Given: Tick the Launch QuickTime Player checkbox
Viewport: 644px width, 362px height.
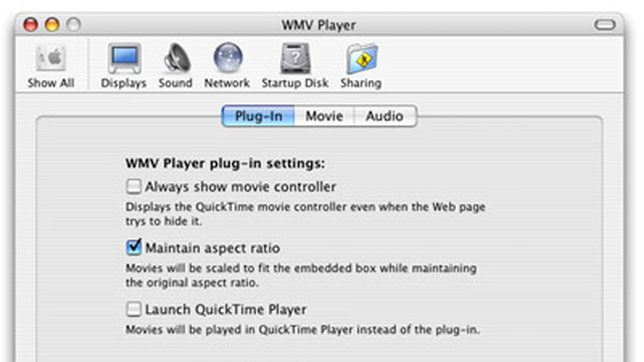Looking at the screenshot, I should (134, 310).
